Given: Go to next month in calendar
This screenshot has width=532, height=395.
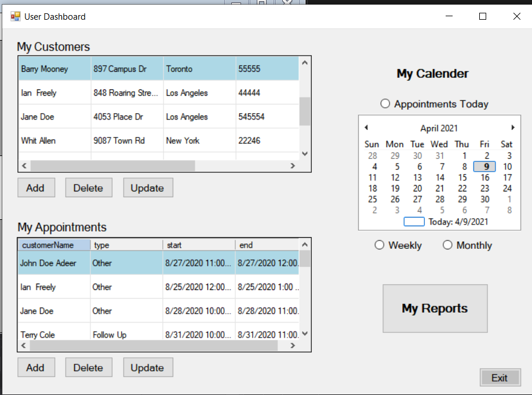Looking at the screenshot, I should (x=513, y=128).
